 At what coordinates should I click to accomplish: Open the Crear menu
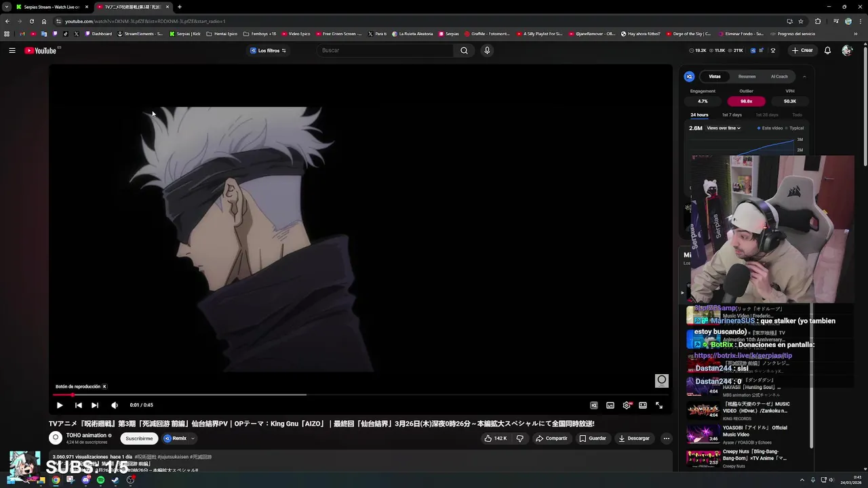[802, 51]
